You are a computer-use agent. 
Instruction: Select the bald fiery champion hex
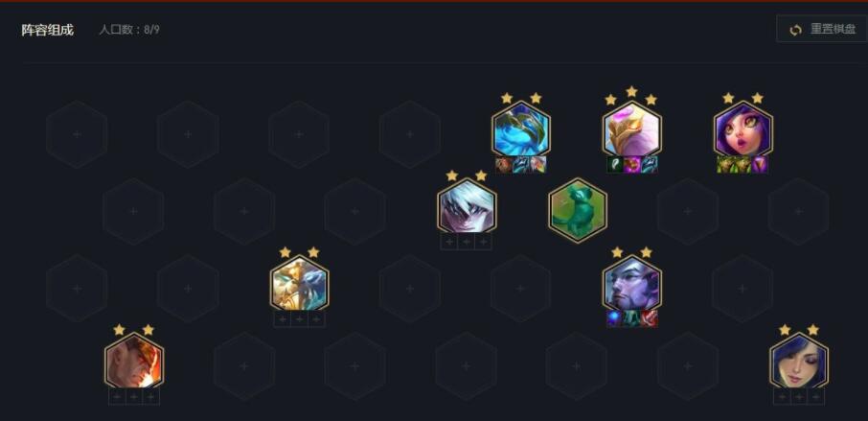tap(134, 362)
